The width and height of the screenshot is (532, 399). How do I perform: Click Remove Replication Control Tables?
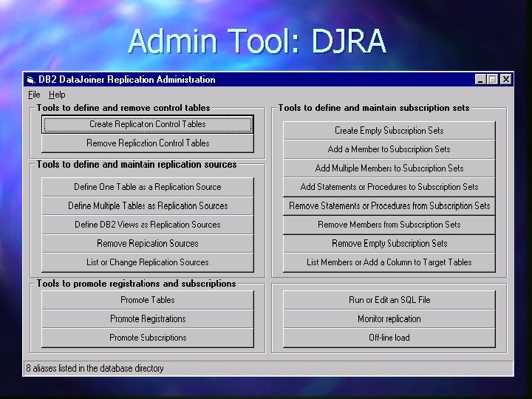coord(148,143)
